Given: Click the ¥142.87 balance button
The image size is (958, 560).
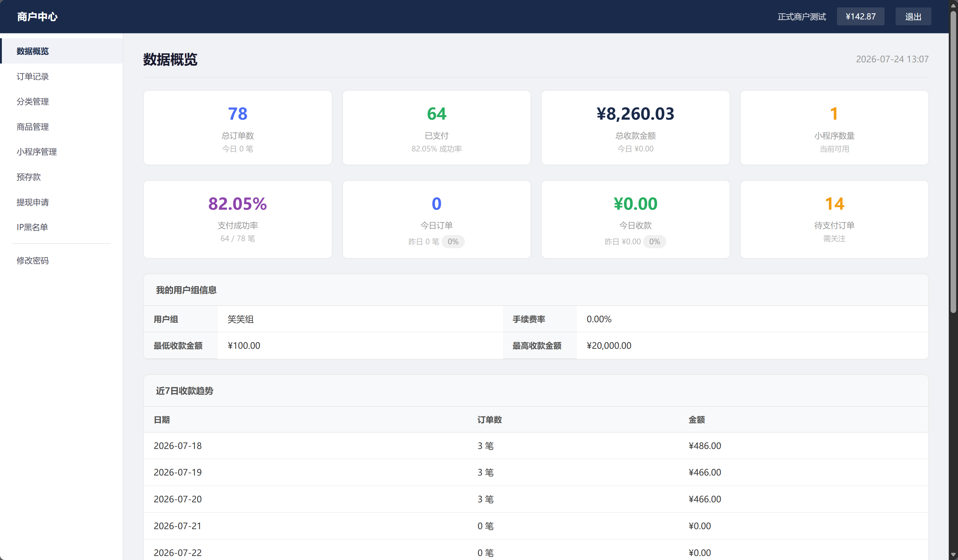Looking at the screenshot, I should tap(860, 16).
